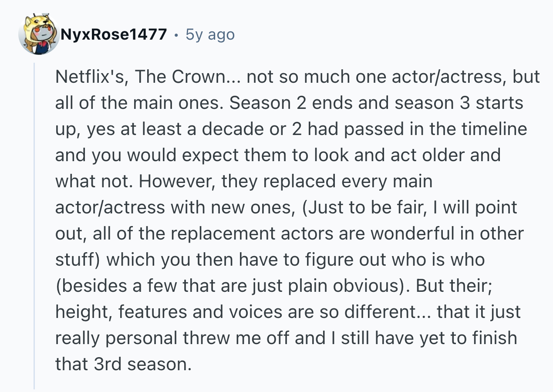
Task: Click the "5y ago" timestamp
Action: pos(210,34)
